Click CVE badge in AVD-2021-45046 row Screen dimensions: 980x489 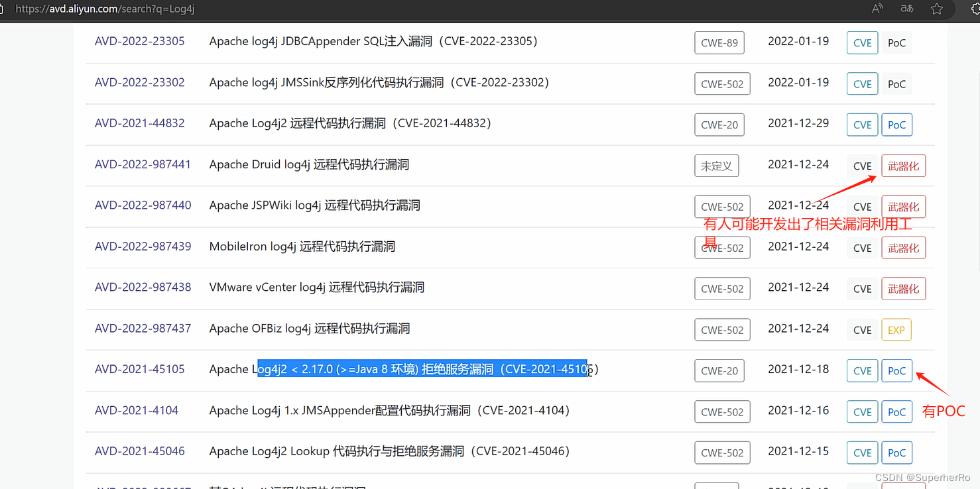coord(863,453)
